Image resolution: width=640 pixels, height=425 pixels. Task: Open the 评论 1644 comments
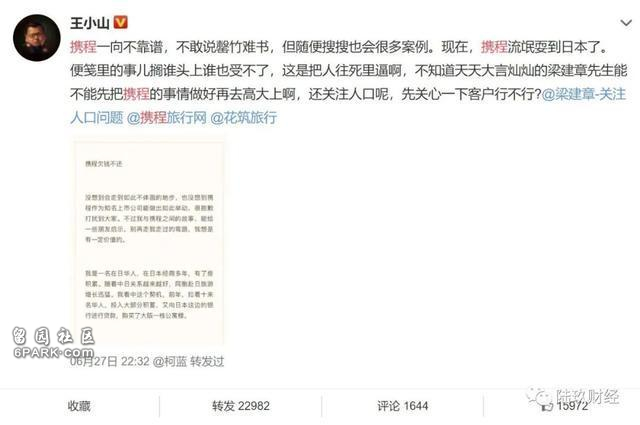pos(402,406)
